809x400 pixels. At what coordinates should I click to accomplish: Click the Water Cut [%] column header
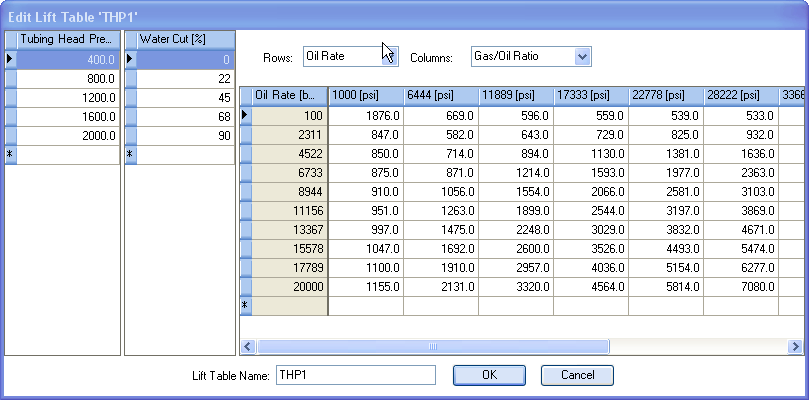pos(185,39)
